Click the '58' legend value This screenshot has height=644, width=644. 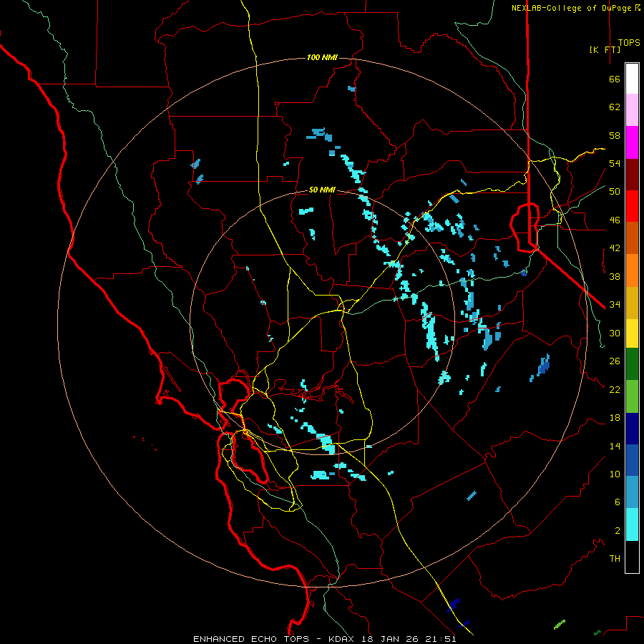pyautogui.click(x=615, y=135)
